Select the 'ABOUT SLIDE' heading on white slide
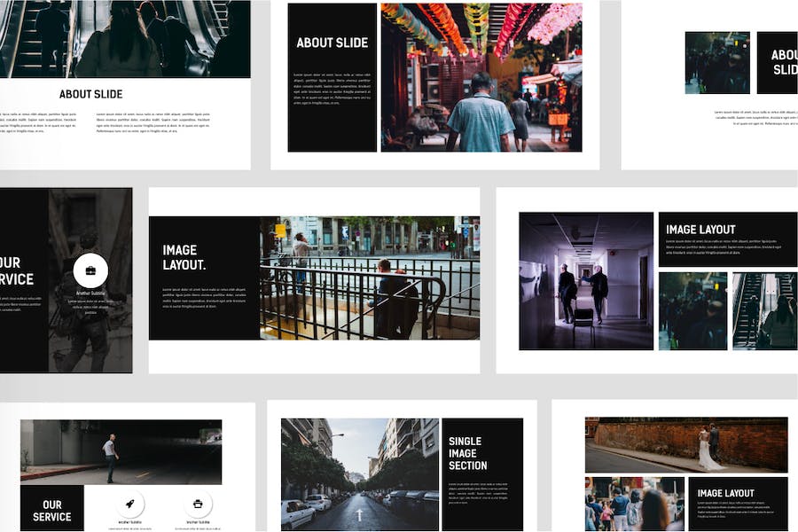This screenshot has width=798, height=532. 91,94
